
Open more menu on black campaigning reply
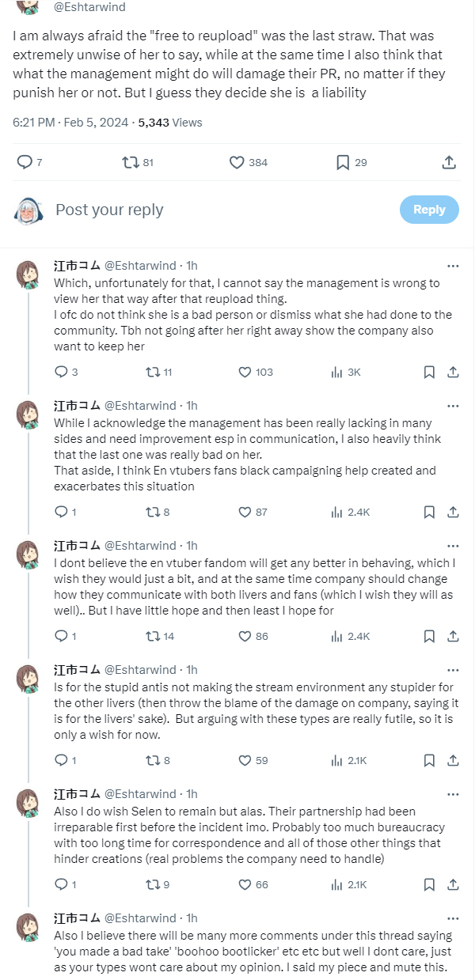click(453, 406)
